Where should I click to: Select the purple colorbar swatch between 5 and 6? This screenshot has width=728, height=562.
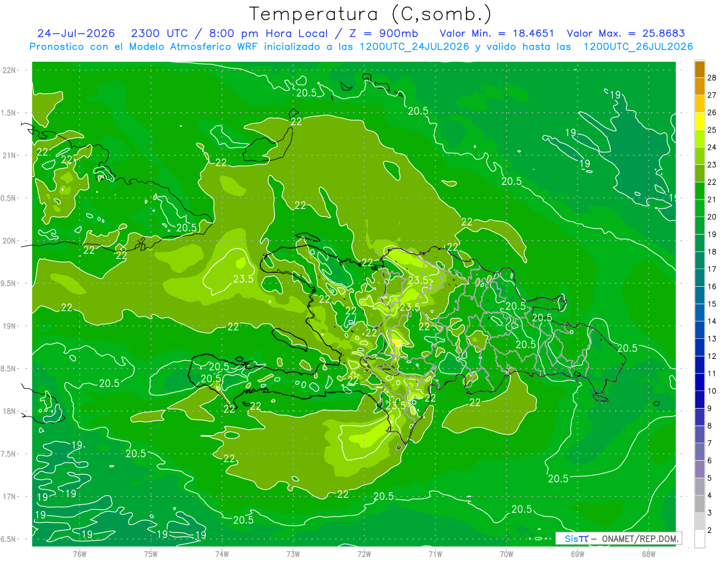(699, 469)
